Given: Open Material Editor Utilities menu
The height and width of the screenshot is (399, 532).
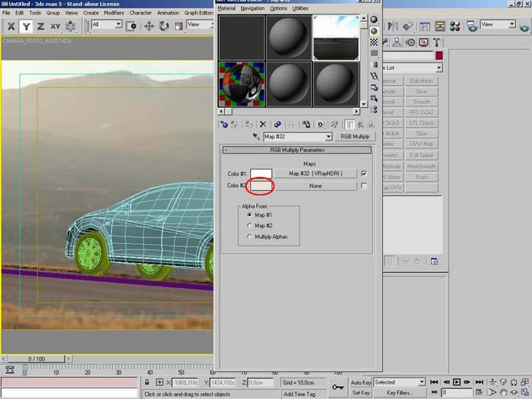Looking at the screenshot, I should 300,8.
